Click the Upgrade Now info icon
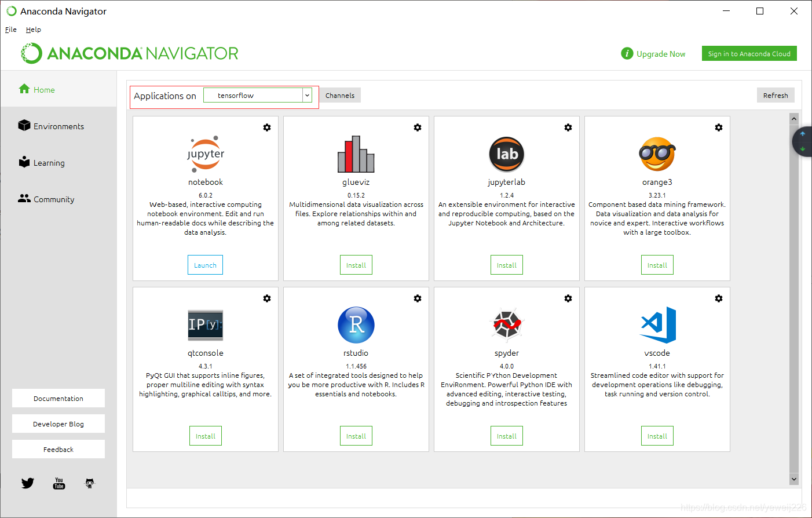This screenshot has width=812, height=518. point(627,53)
